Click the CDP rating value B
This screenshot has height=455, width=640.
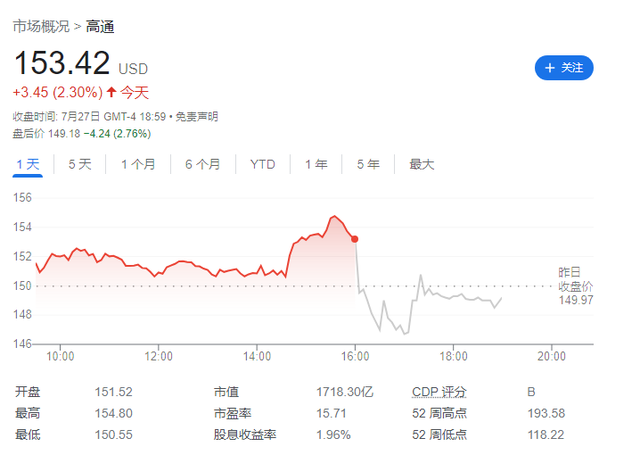point(531,392)
